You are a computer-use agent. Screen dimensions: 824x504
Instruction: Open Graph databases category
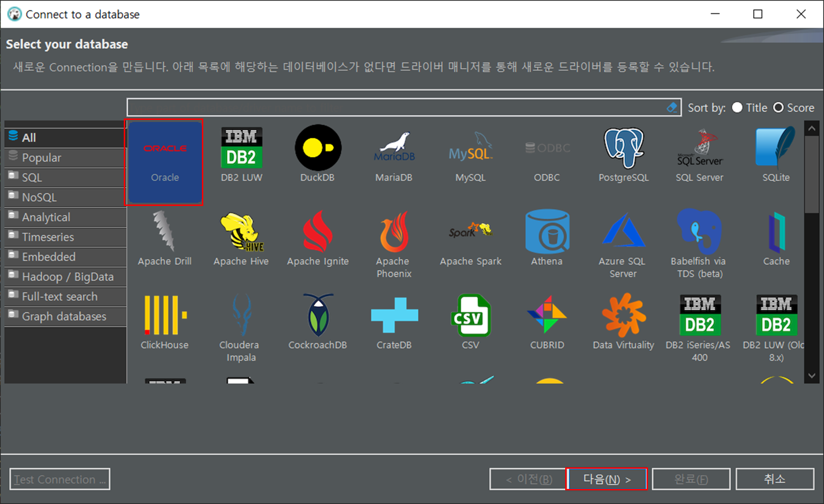click(x=65, y=316)
